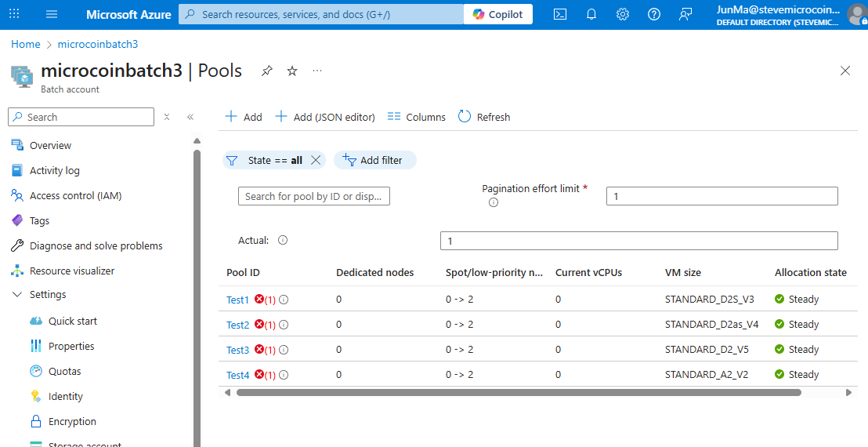Favorite this page with the star icon
This screenshot has width=868, height=447.
click(x=292, y=71)
